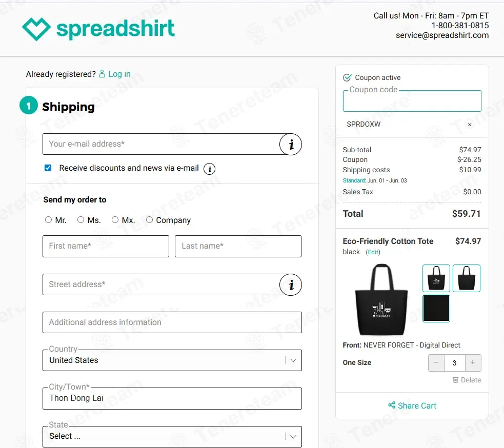Click the Spreadshirt heart logo
The height and width of the screenshot is (448, 504).
(x=36, y=29)
